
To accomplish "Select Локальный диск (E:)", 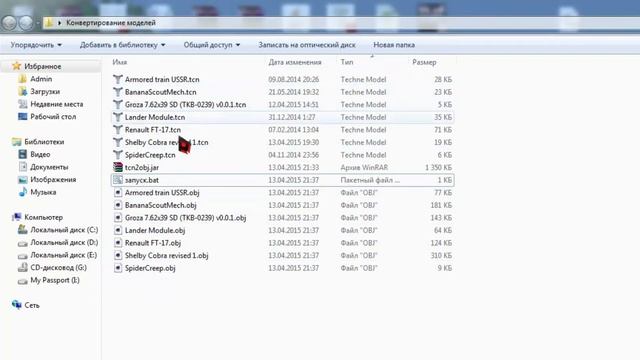I will tap(64, 255).
